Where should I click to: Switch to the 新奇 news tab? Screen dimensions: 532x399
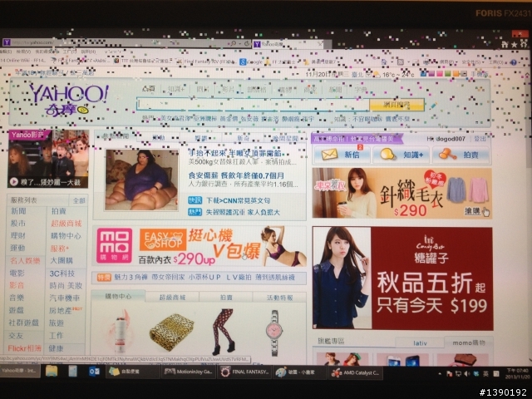(x=243, y=138)
